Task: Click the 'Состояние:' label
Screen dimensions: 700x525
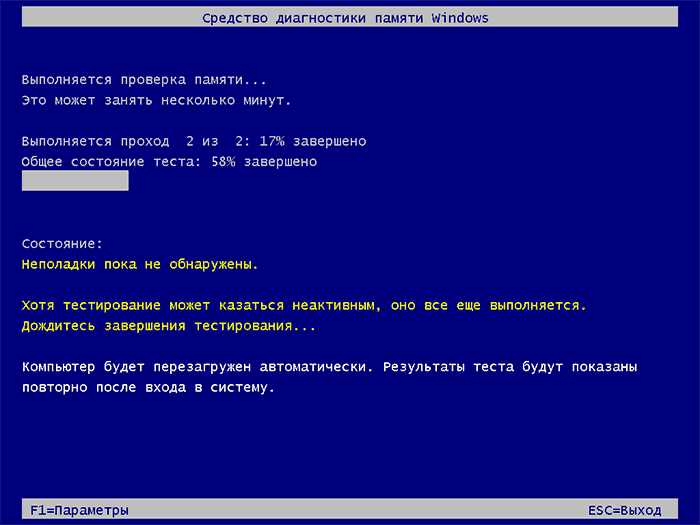Action: (x=62, y=244)
